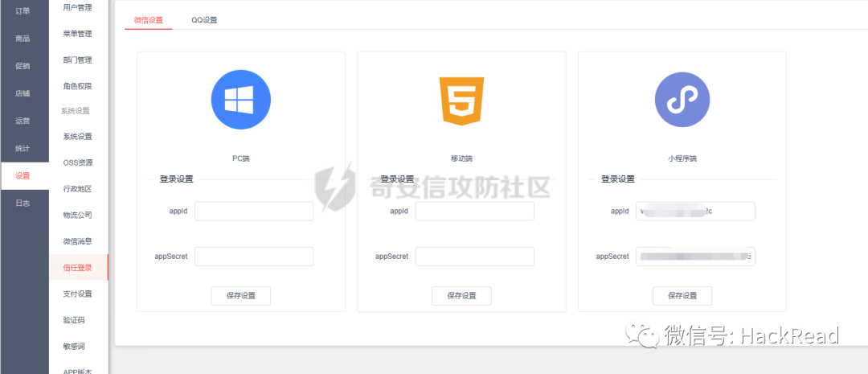This screenshot has width=868, height=374.
Task: Select 信任登录 submenu item
Action: [77, 268]
